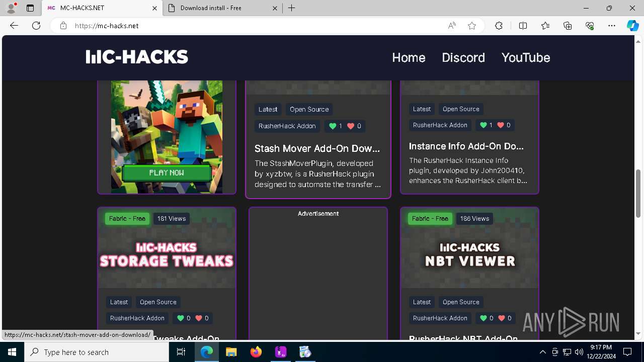
Task: Open the Storage Tweaks thumbnail image
Action: 167,248
